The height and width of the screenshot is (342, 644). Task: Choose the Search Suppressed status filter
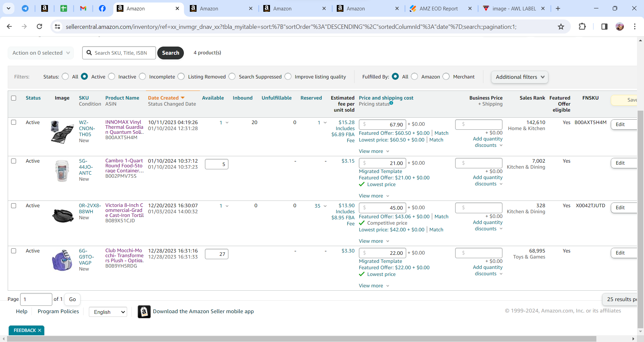tap(232, 76)
